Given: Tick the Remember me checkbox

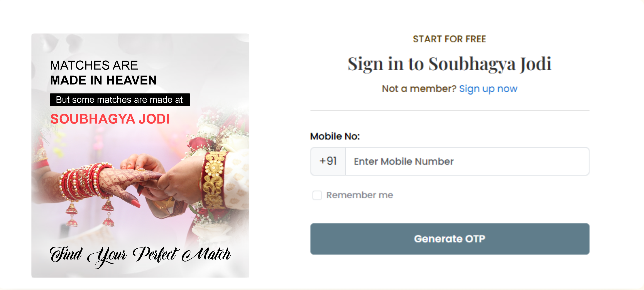Looking at the screenshot, I should click(317, 195).
